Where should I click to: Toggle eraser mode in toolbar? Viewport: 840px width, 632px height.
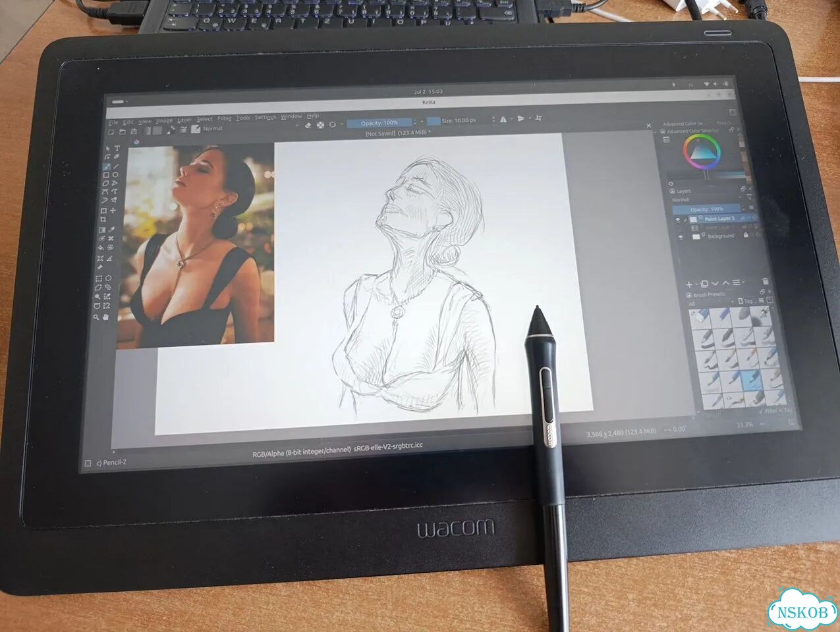308,126
